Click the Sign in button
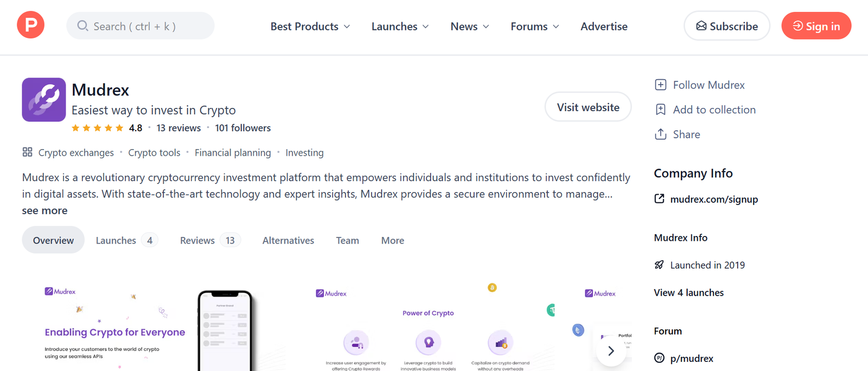868x371 pixels. [816, 26]
